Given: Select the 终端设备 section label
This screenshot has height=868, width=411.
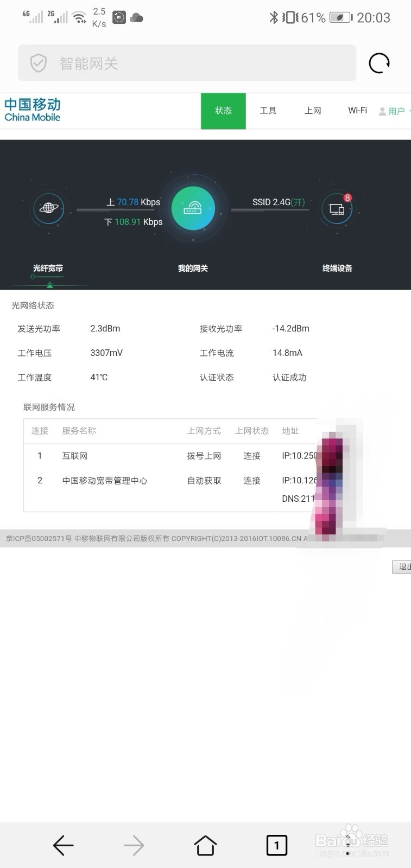Looking at the screenshot, I should pos(337,268).
